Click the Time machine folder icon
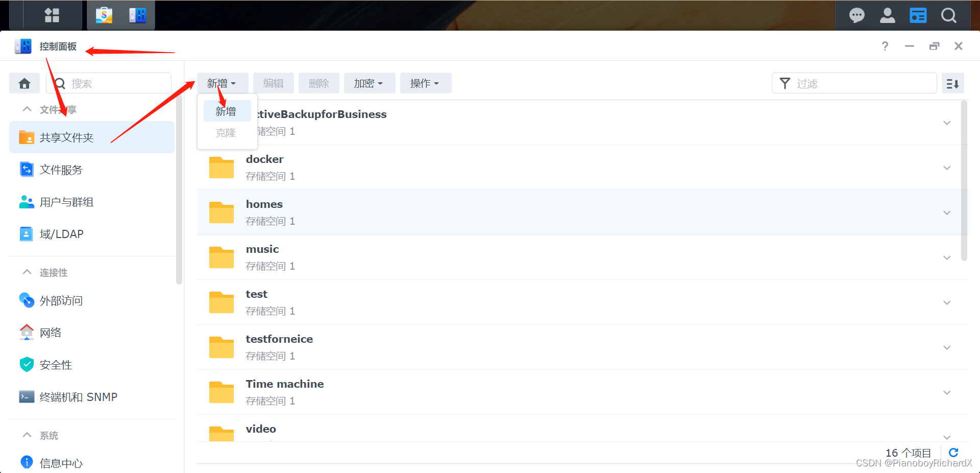This screenshot has height=473, width=980. point(222,392)
